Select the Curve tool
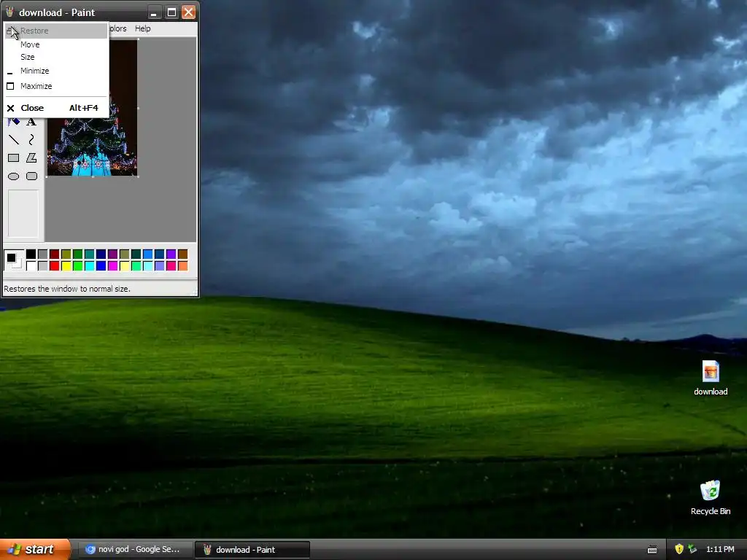 point(31,139)
